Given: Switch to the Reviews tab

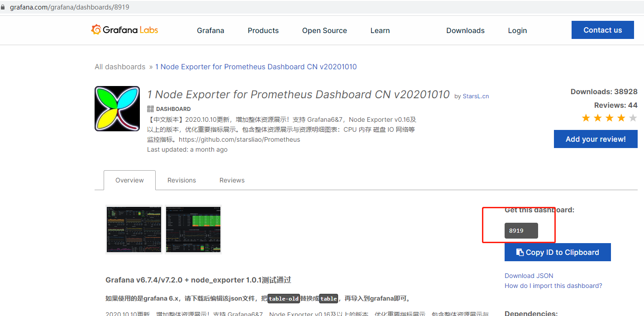Looking at the screenshot, I should (232, 180).
